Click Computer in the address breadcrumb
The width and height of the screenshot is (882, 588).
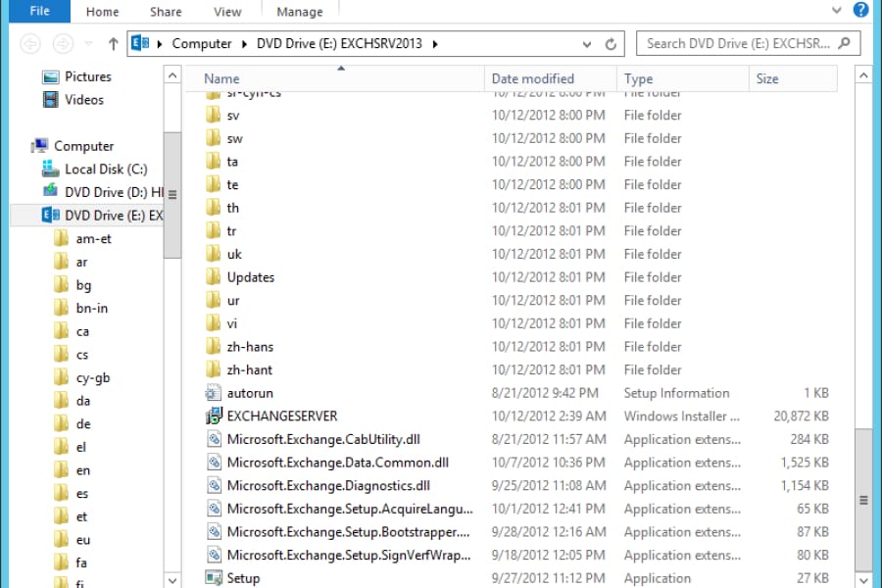[201, 44]
